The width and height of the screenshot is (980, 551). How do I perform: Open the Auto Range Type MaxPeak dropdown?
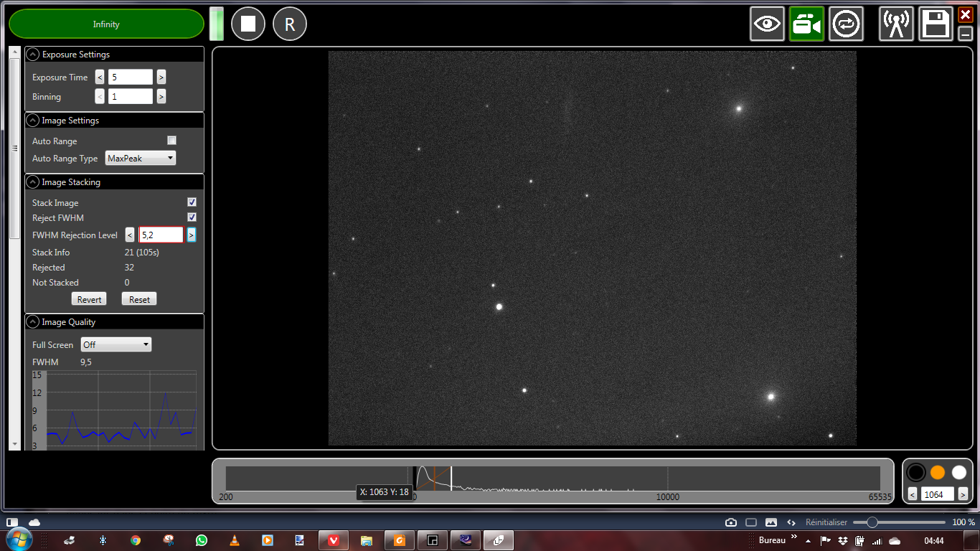141,159
